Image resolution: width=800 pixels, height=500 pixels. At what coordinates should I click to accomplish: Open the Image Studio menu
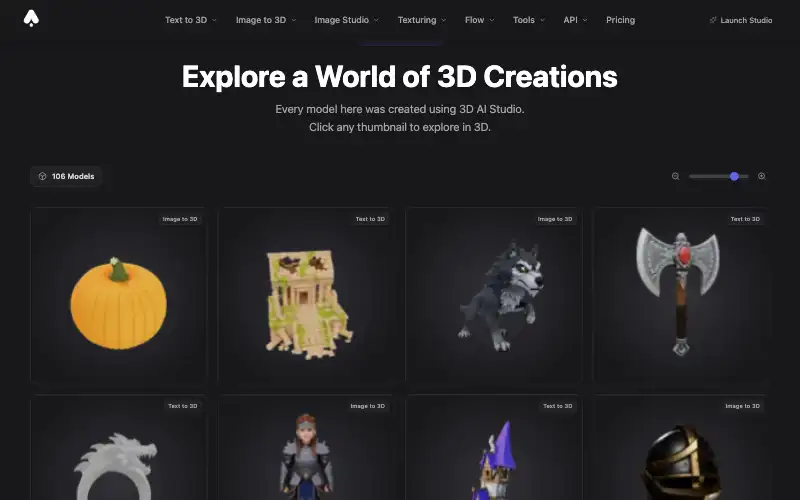[x=346, y=20]
